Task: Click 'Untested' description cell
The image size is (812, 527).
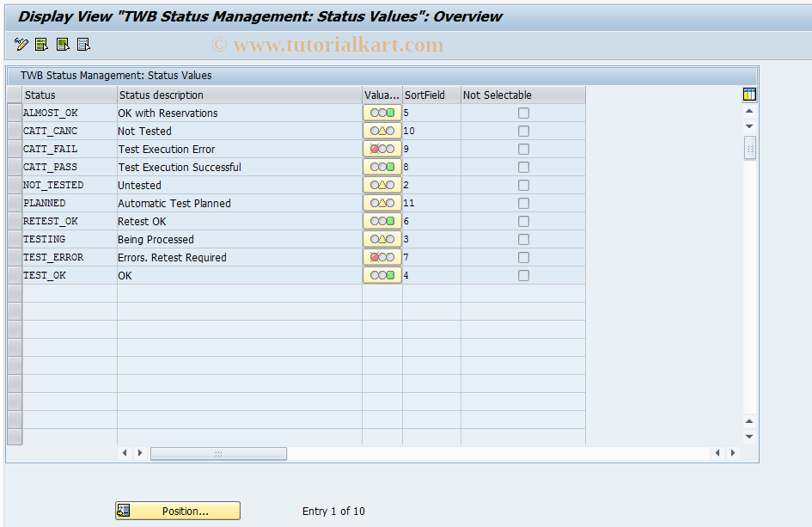Action: pyautogui.click(x=240, y=185)
